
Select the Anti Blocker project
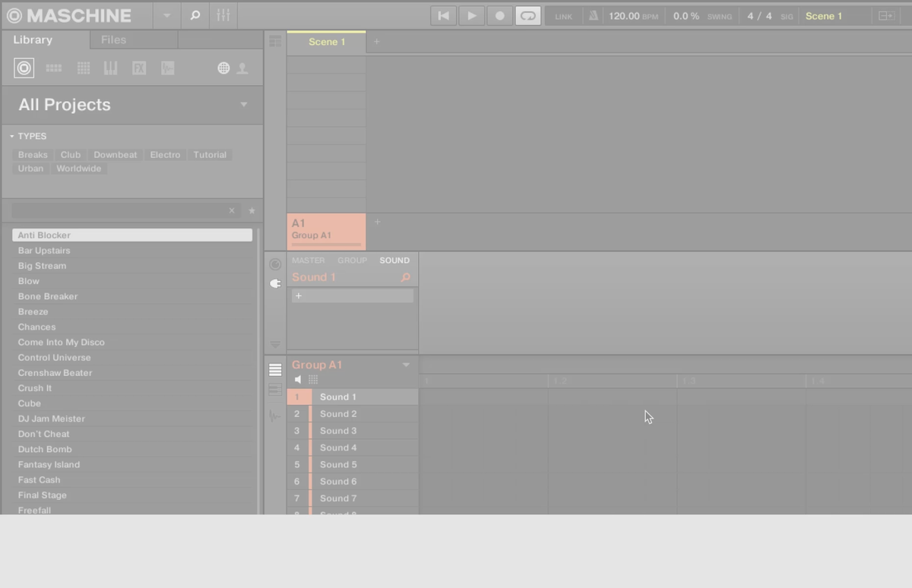pyautogui.click(x=132, y=236)
